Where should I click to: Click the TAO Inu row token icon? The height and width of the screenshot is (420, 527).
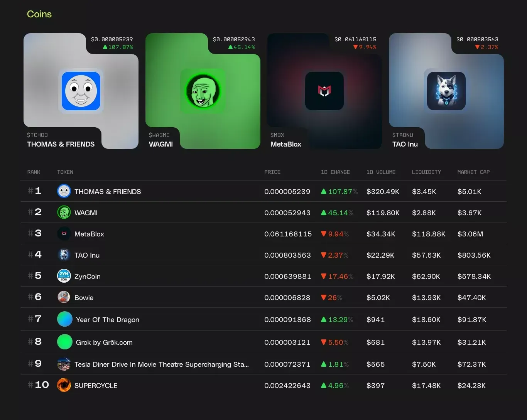64,255
